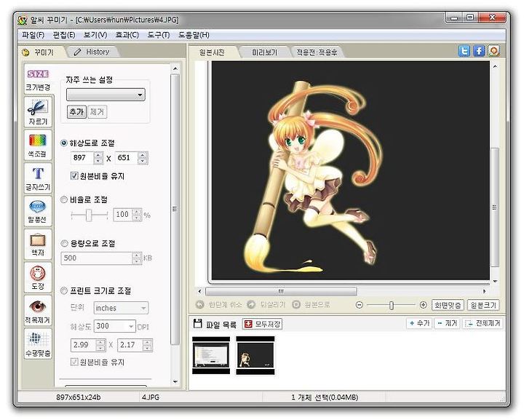Open the 300 DPI resolution dropdown

click(115, 326)
